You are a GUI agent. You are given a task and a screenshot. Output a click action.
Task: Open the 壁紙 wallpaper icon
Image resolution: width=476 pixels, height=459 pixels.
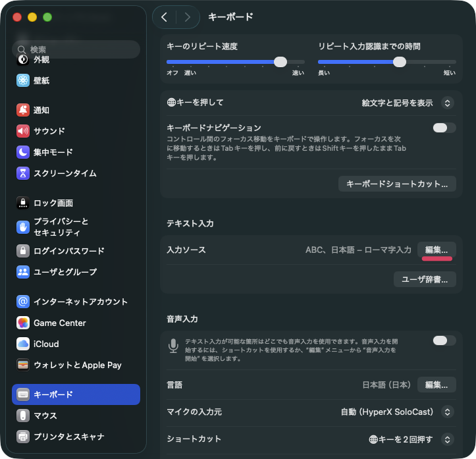(23, 80)
